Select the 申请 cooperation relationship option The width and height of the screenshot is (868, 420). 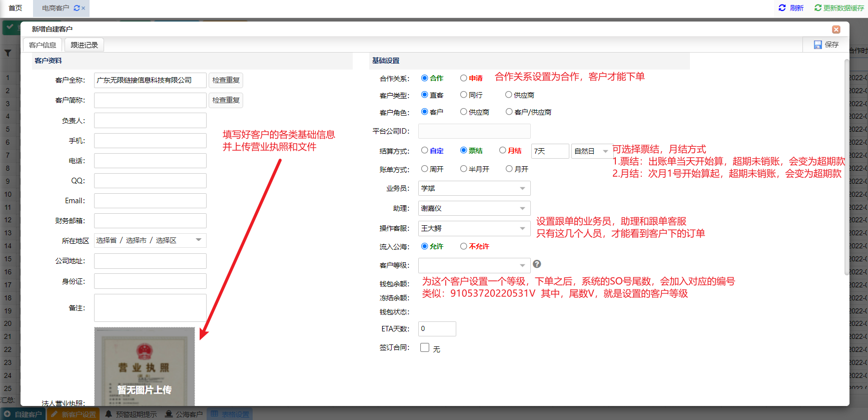point(464,78)
